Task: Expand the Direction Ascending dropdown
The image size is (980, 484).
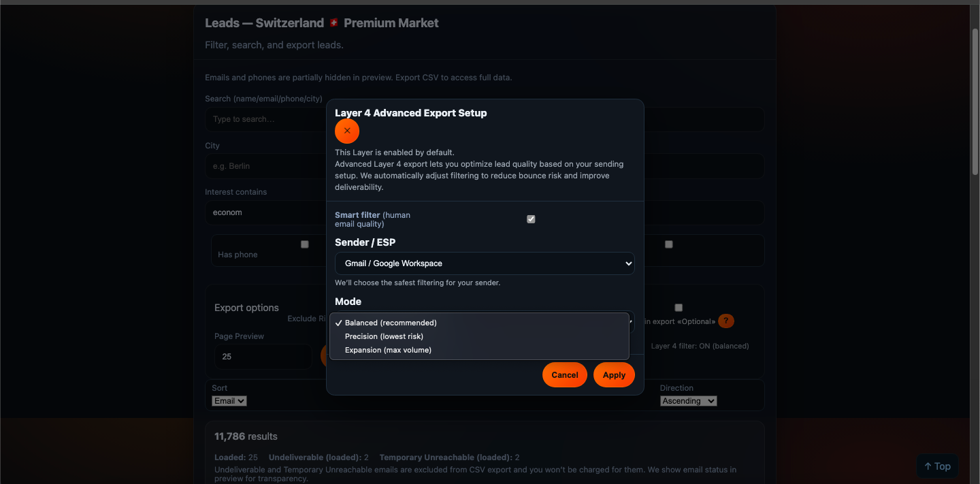Action: 688,401
